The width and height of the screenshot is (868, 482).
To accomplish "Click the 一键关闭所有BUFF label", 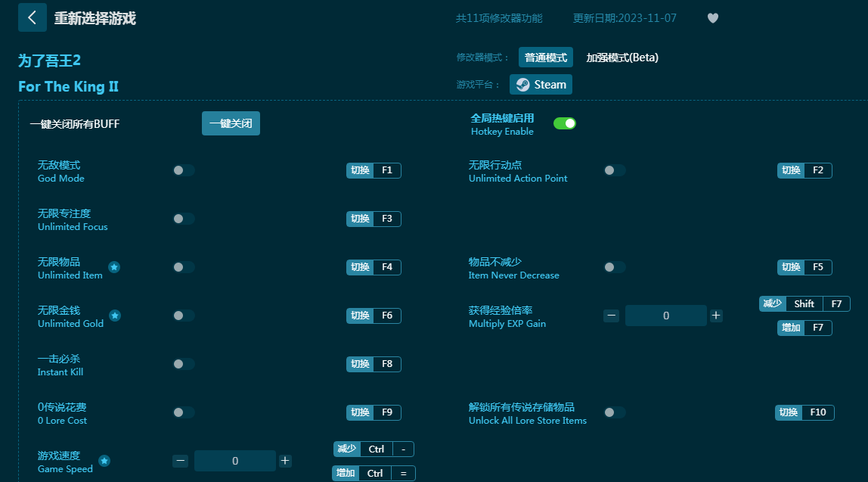I will (75, 124).
